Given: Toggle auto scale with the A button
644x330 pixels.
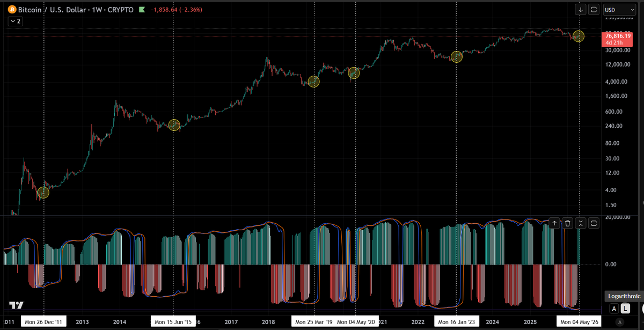Looking at the screenshot, I should (614, 309).
